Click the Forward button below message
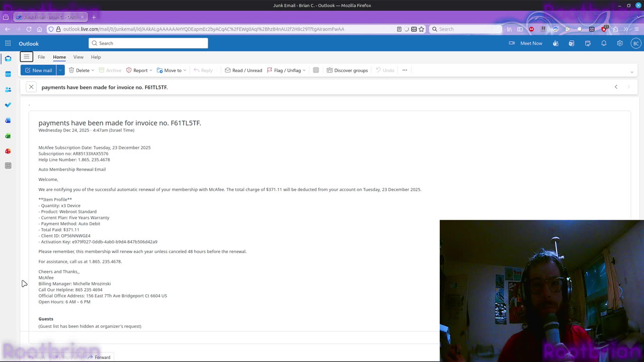Viewport: 644px width, 362px height. [x=99, y=357]
